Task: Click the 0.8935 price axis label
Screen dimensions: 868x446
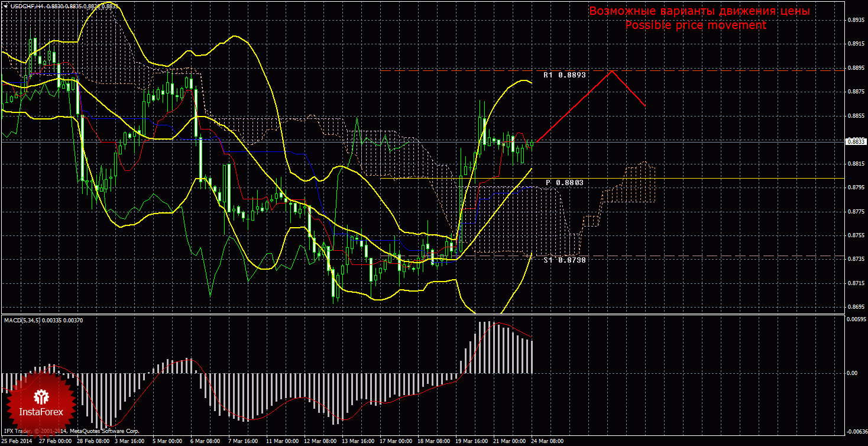Action: tap(856, 20)
